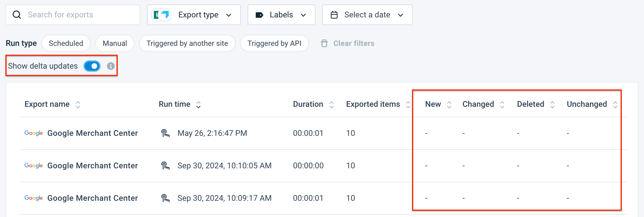Screen dimensions: 644x217
Task: Filter by Triggered by API
Action: pyautogui.click(x=274, y=43)
